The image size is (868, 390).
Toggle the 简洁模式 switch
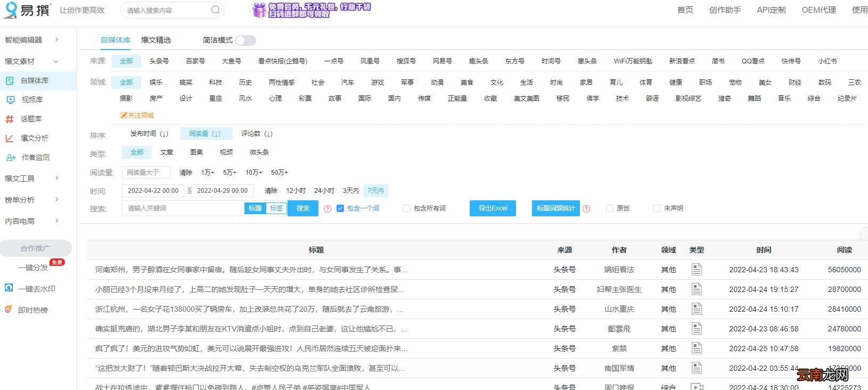pyautogui.click(x=245, y=40)
